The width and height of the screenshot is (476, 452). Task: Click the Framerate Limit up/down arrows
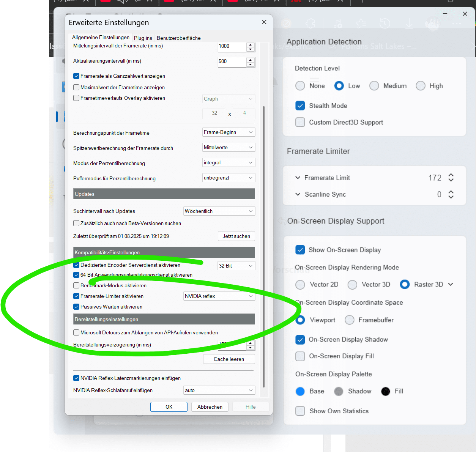[451, 178]
